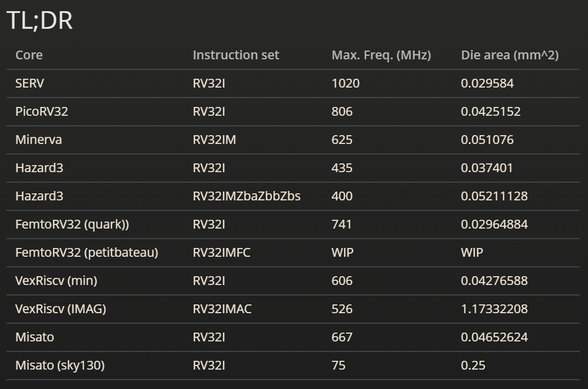Click the Misato (sky130) core name
The width and height of the screenshot is (588, 389).
click(x=60, y=365)
